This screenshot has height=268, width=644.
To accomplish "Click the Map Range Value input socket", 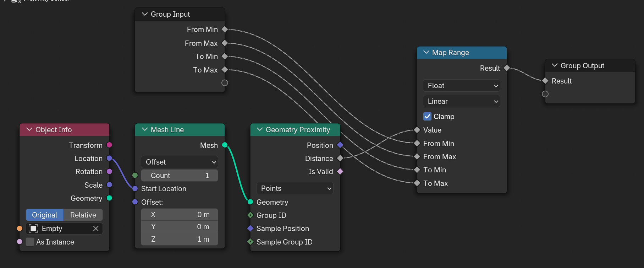I will (x=417, y=130).
